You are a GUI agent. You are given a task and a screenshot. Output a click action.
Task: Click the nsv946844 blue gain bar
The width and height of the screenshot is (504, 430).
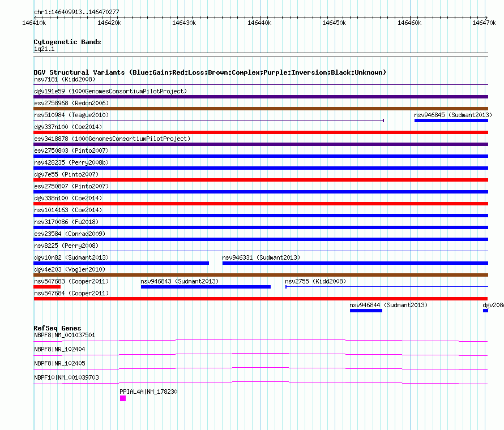tap(366, 311)
